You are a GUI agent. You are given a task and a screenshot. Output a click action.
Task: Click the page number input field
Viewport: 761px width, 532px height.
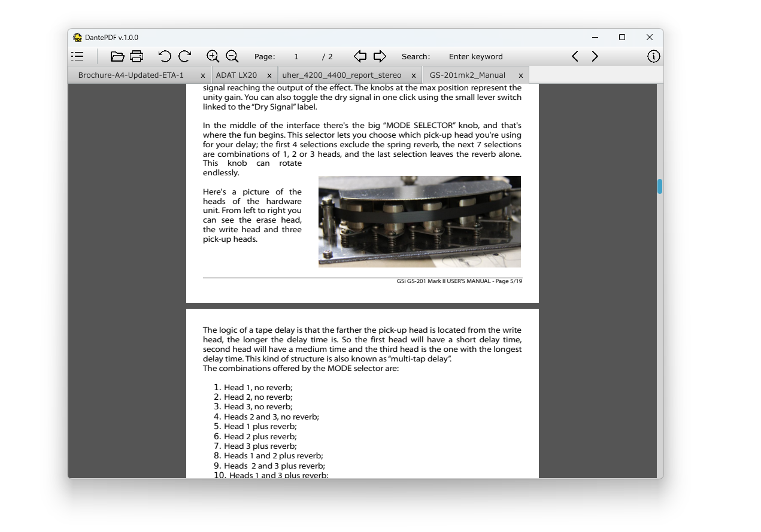pyautogui.click(x=296, y=57)
